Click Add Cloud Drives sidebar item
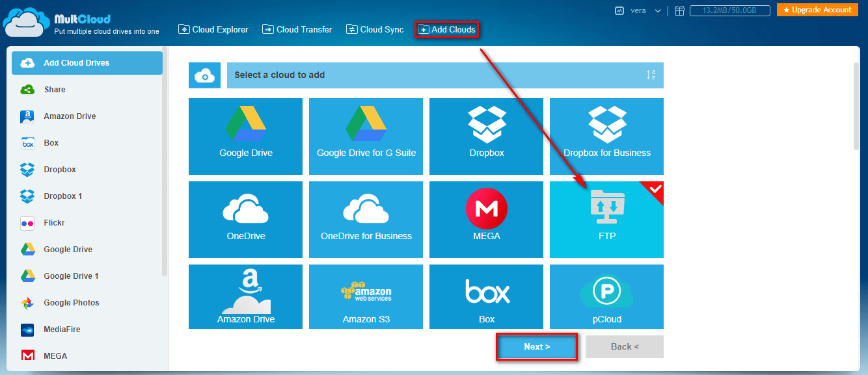Image resolution: width=868 pixels, height=375 pixels. pyautogui.click(x=87, y=63)
